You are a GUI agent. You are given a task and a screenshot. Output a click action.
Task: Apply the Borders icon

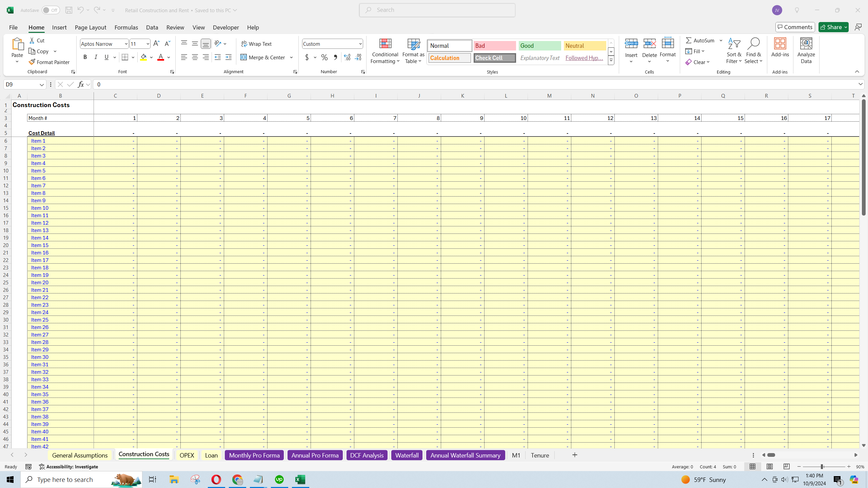click(125, 57)
